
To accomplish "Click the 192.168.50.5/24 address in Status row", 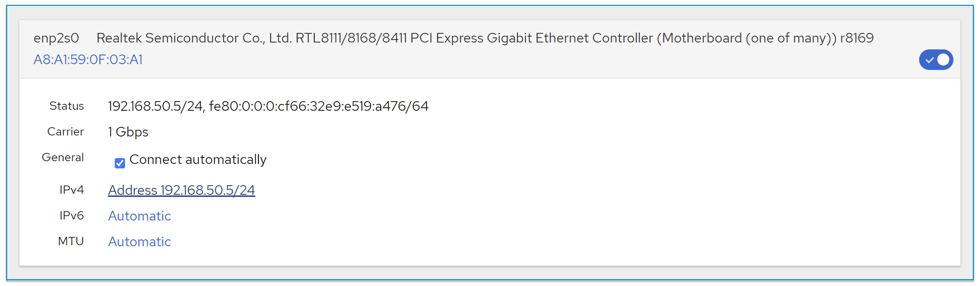I will [x=155, y=106].
